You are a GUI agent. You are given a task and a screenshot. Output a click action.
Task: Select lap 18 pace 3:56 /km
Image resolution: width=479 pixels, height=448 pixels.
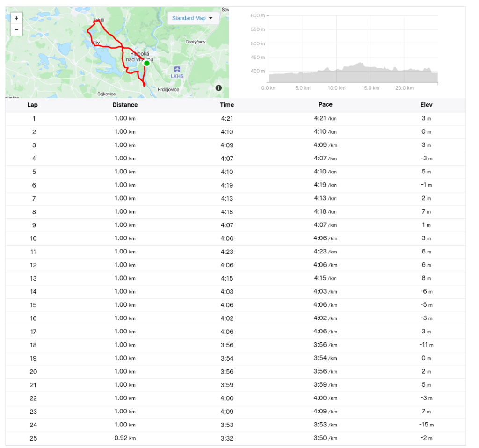326,345
